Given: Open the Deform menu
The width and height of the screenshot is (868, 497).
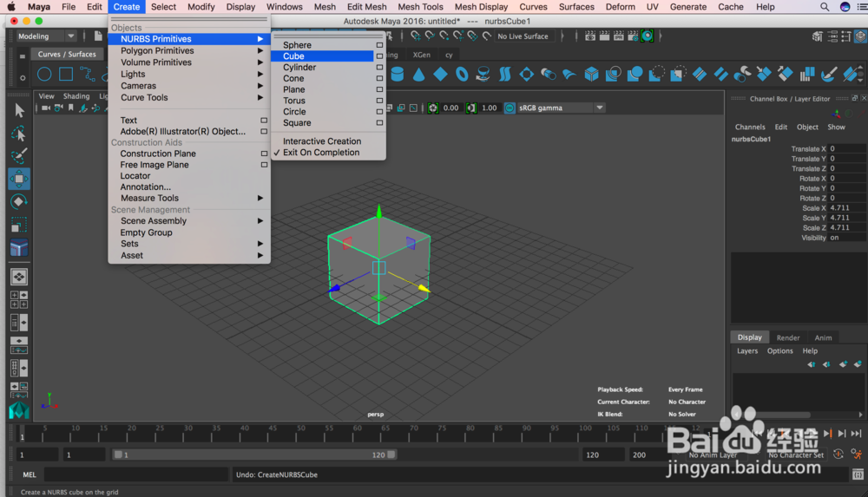Looking at the screenshot, I should pos(620,7).
